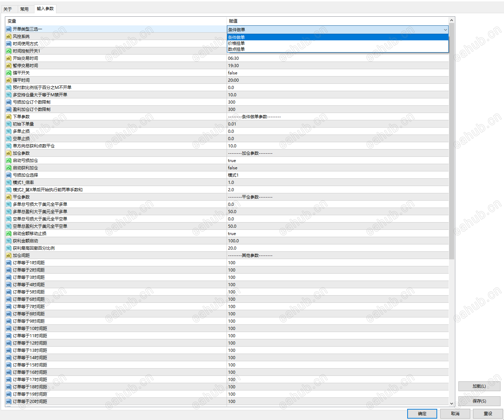Image resolution: width=504 pixels, height=420 pixels.
Task: Click the bool icon beside 启动获利加仓
Action: pos(9,168)
